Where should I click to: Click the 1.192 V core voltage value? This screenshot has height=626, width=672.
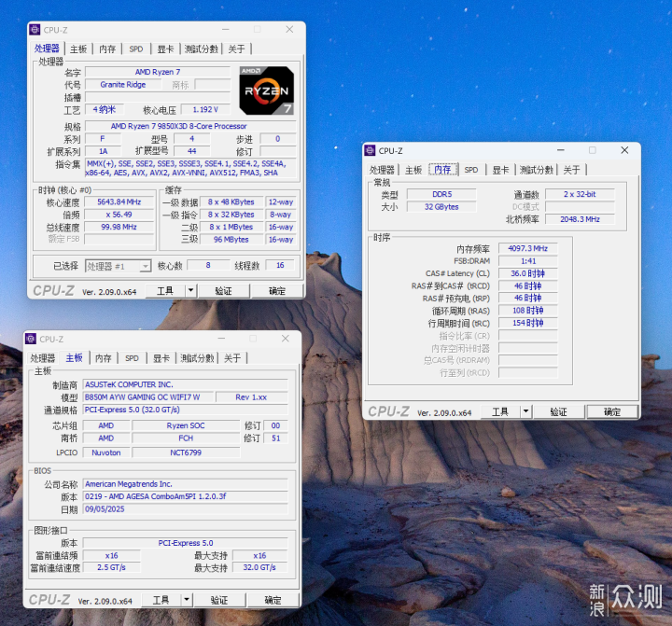tap(205, 109)
